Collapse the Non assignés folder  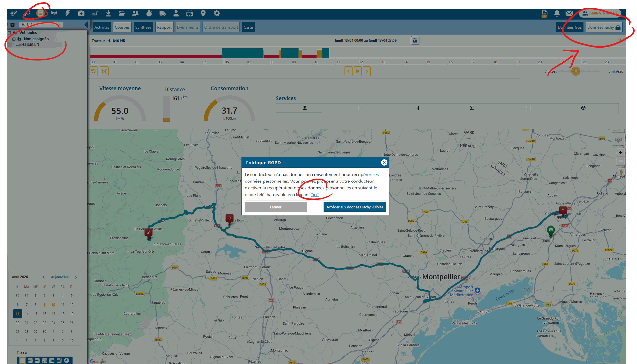pyautogui.click(x=14, y=39)
